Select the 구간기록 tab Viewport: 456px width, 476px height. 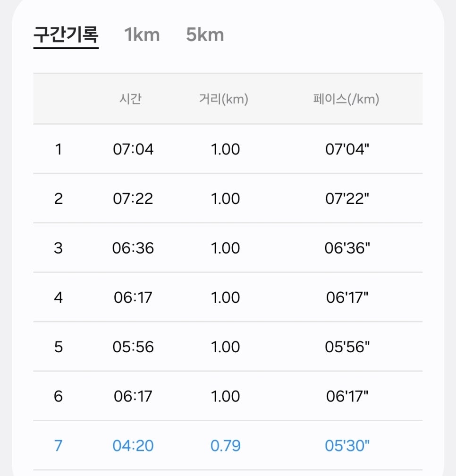tap(66, 35)
